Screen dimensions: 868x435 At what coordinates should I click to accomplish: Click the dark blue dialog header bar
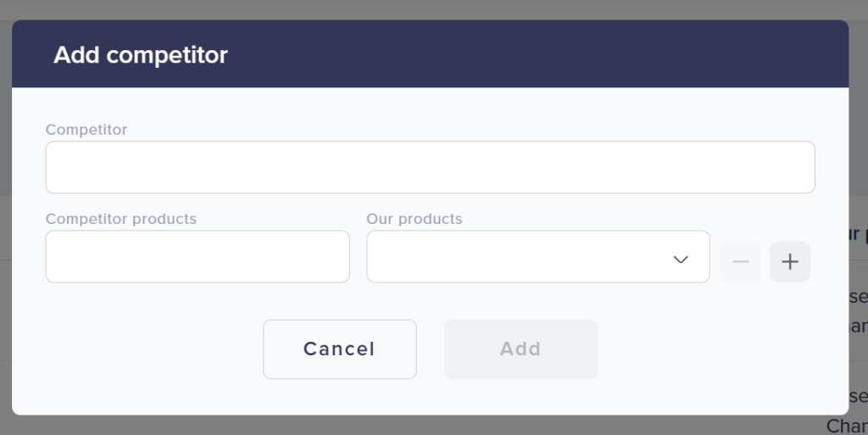point(509,54)
